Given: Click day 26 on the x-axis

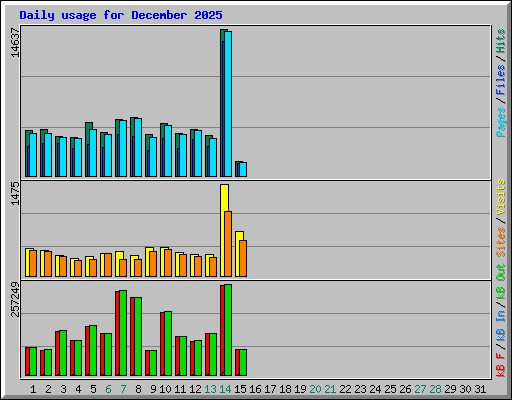Looking at the screenshot, I should pos(405,389).
